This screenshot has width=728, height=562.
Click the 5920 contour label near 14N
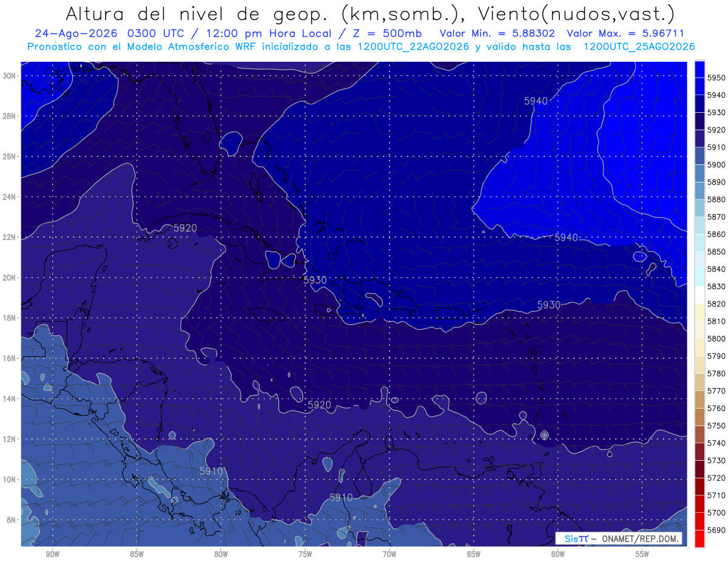[x=319, y=404]
